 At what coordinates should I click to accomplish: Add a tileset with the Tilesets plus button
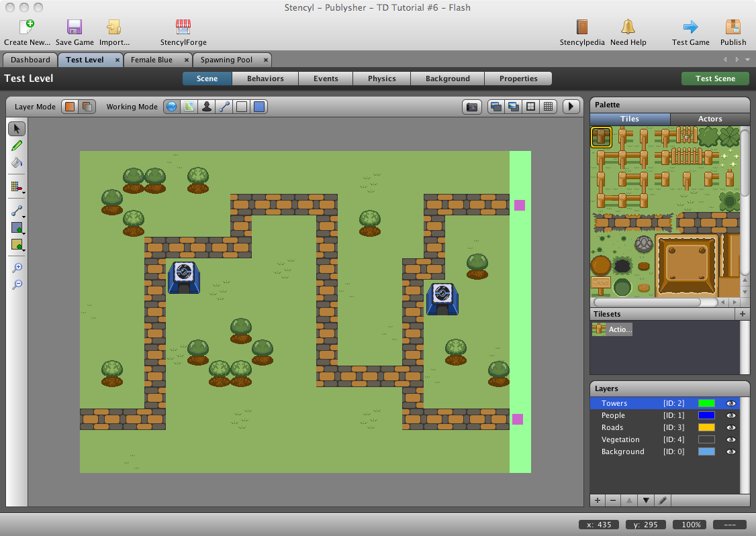tap(743, 314)
